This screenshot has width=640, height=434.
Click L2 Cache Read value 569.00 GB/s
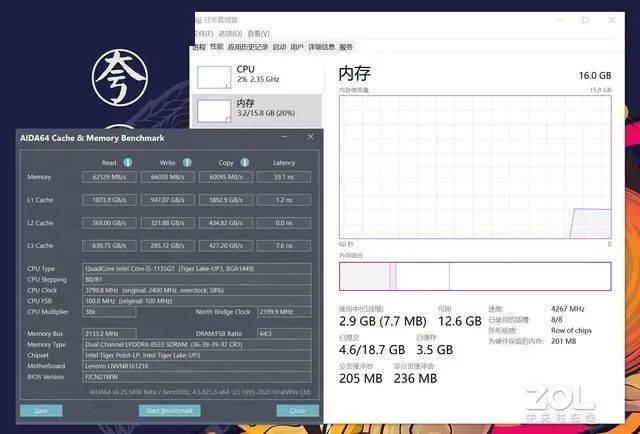click(x=109, y=223)
